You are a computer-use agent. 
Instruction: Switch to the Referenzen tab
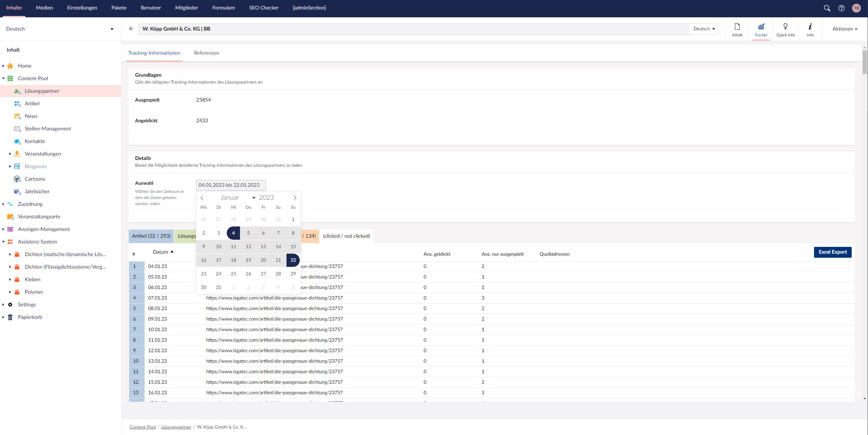[206, 53]
